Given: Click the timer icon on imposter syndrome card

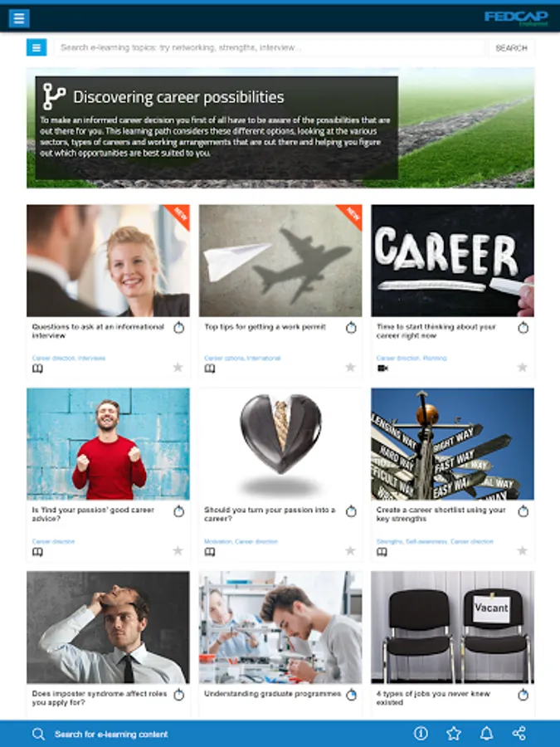Looking at the screenshot, I should click(x=178, y=695).
